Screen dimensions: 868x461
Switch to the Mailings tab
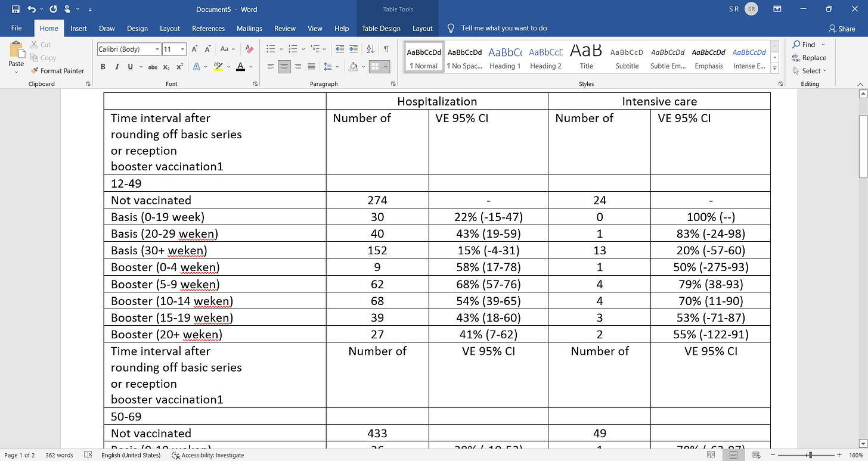[x=249, y=28]
